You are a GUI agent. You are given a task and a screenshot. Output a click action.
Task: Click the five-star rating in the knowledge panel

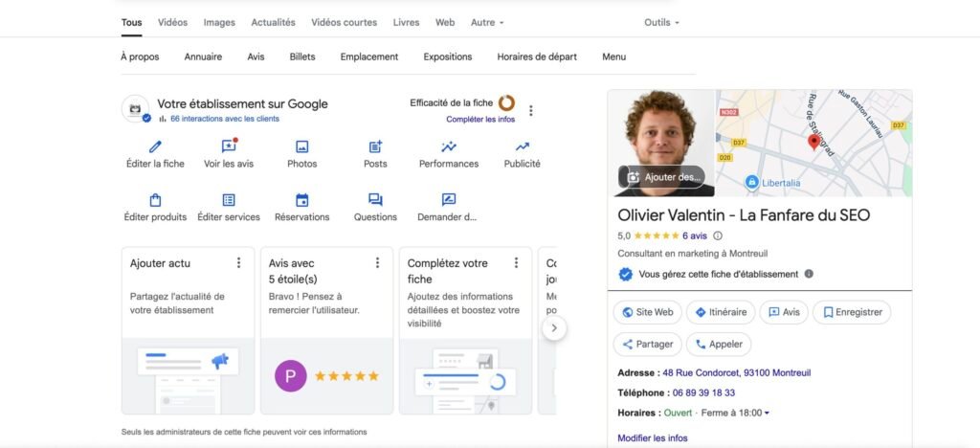[657, 236]
